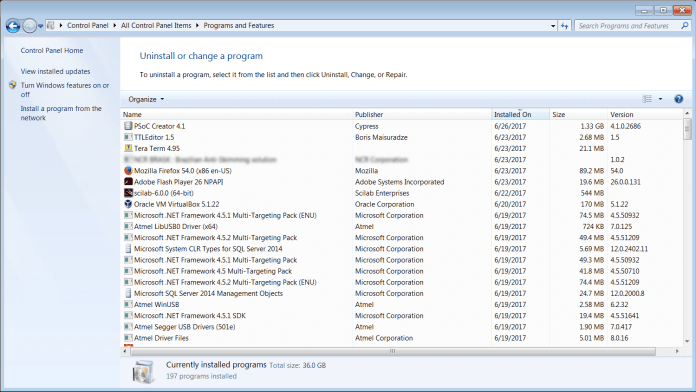Click the Atmel Driver Files icon

click(x=128, y=338)
